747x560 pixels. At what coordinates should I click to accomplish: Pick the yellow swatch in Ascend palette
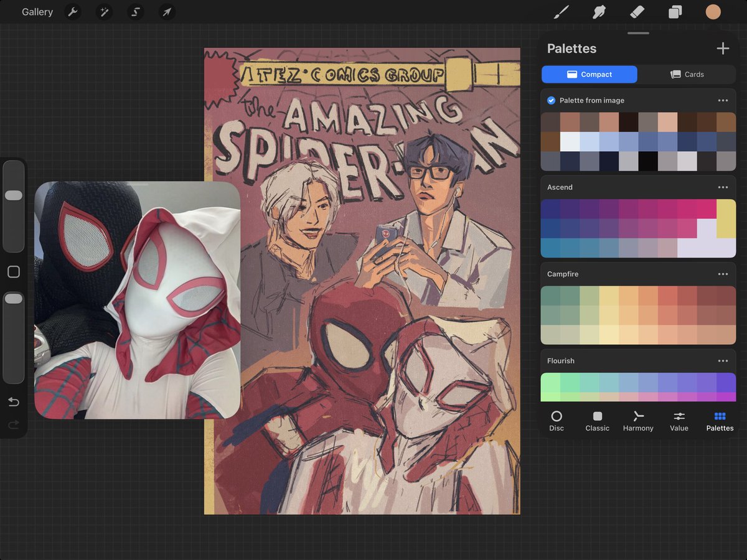tap(726, 218)
